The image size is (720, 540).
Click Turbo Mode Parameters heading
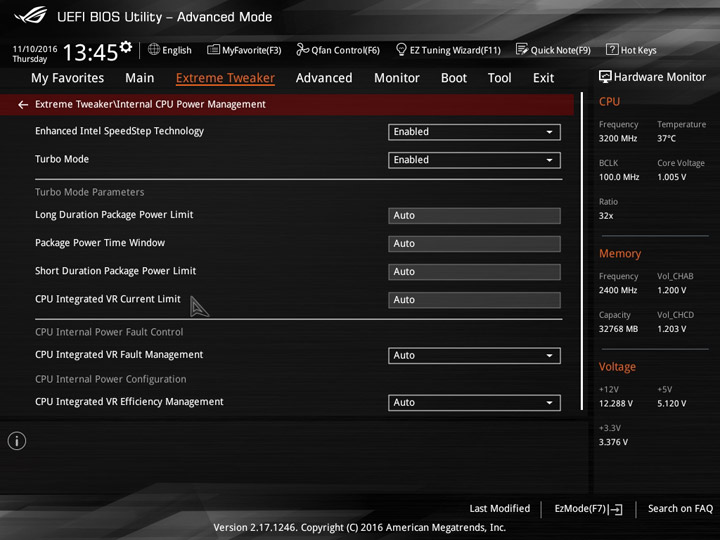(90, 192)
